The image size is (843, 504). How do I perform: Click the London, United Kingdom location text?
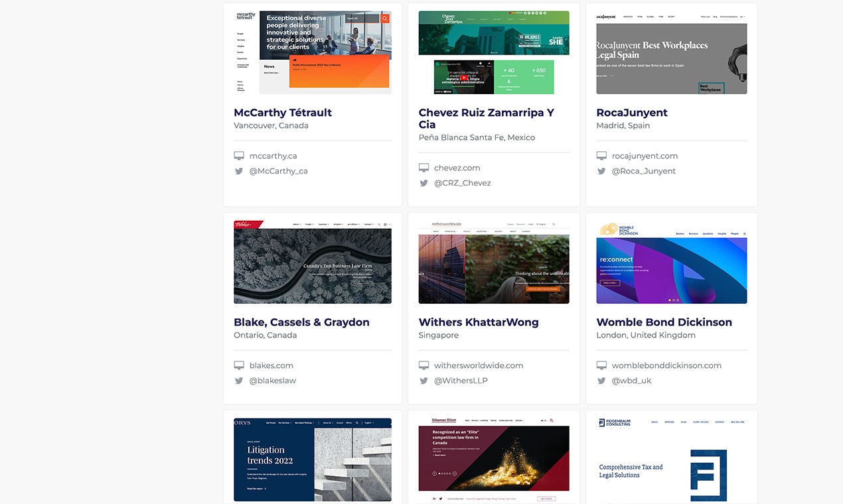tap(646, 335)
